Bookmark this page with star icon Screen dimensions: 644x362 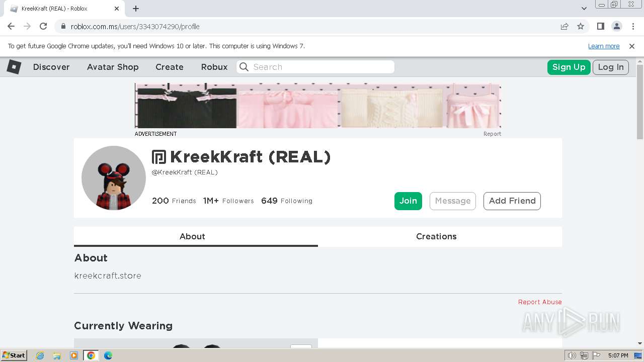click(581, 26)
